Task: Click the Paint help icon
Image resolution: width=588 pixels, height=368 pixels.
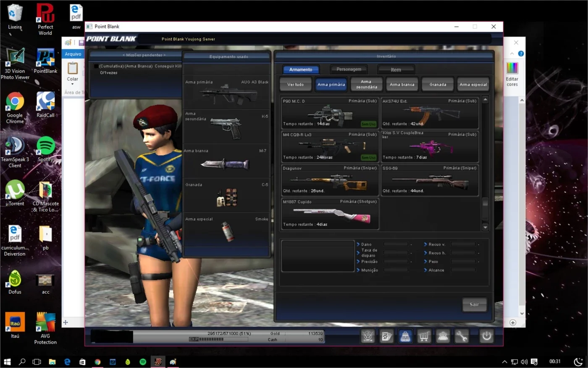Action: 521,54
